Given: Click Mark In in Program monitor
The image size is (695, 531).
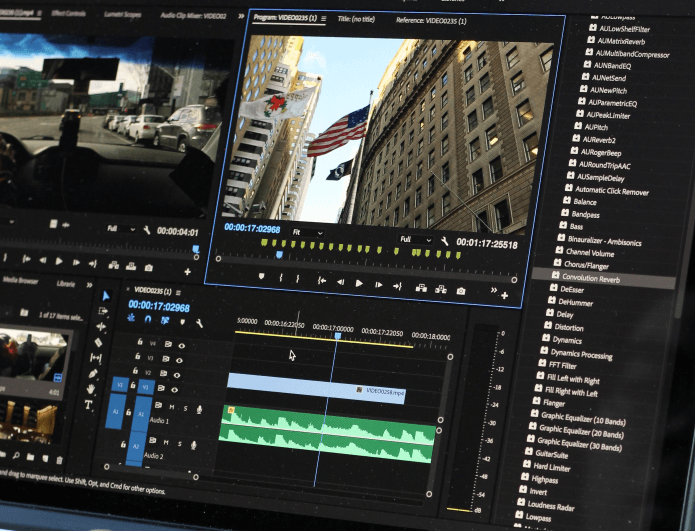Looking at the screenshot, I should (x=281, y=278).
